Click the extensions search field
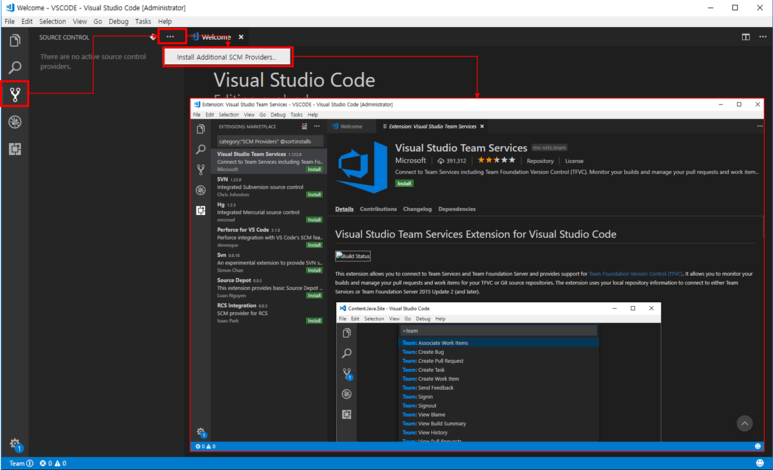 (270, 141)
